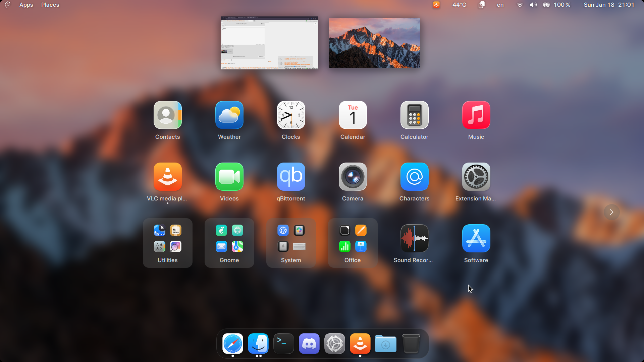
Task: Go to next app page arrow
Action: 611,212
